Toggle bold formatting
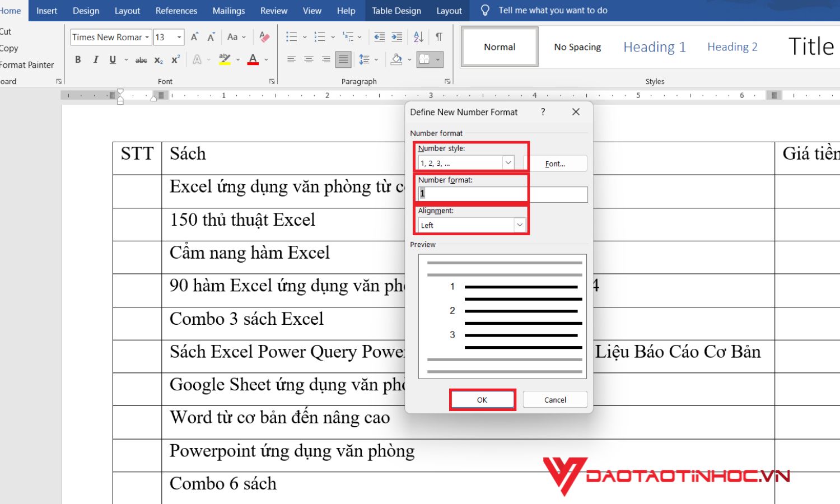Screen dimensions: 840x504 (78, 59)
